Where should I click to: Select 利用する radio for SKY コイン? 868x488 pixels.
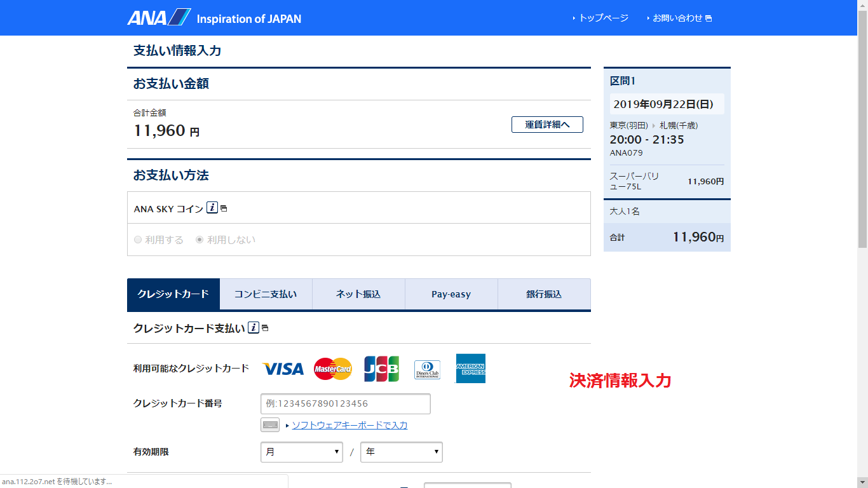pos(138,240)
